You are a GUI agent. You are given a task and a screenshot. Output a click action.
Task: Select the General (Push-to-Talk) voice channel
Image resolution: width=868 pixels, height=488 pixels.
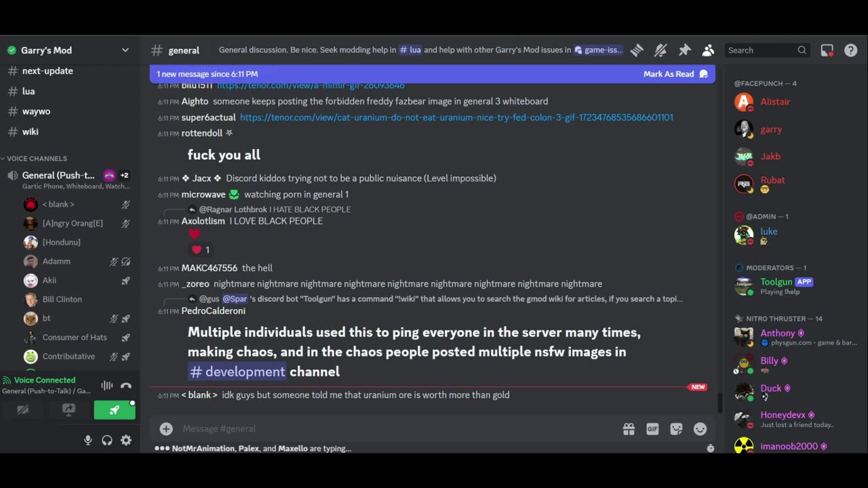coord(58,176)
